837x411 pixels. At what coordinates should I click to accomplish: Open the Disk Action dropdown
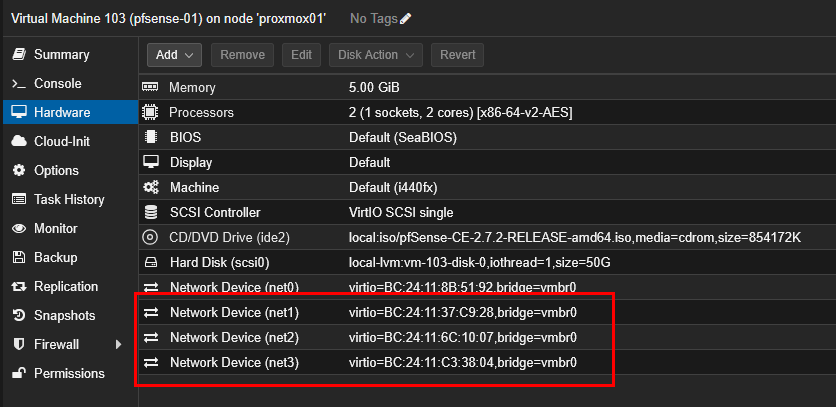375,55
